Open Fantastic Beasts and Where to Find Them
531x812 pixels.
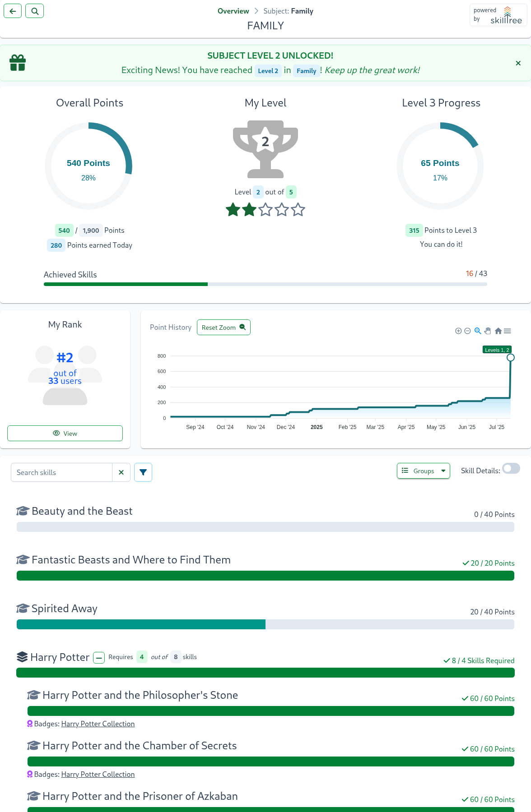click(x=131, y=560)
